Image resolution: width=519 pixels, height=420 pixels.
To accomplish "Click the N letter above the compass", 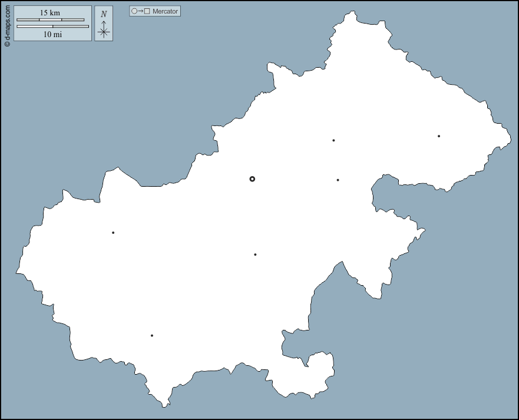I will click(104, 14).
